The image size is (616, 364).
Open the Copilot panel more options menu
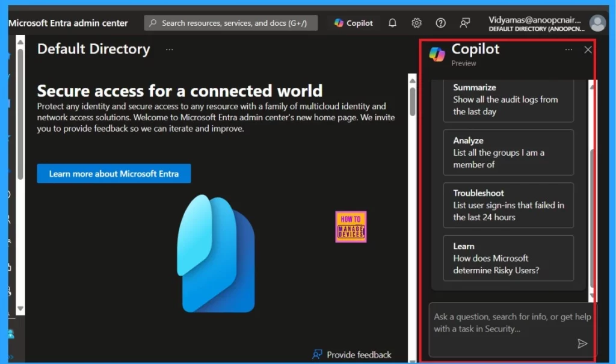[x=568, y=50]
